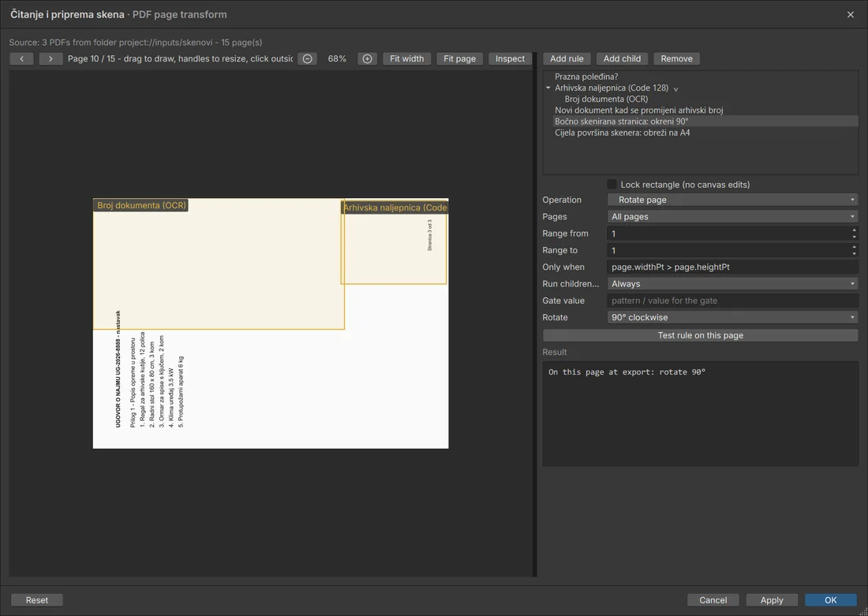Click the Range from spinner arrows
The width and height of the screenshot is (868, 616).
[854, 233]
